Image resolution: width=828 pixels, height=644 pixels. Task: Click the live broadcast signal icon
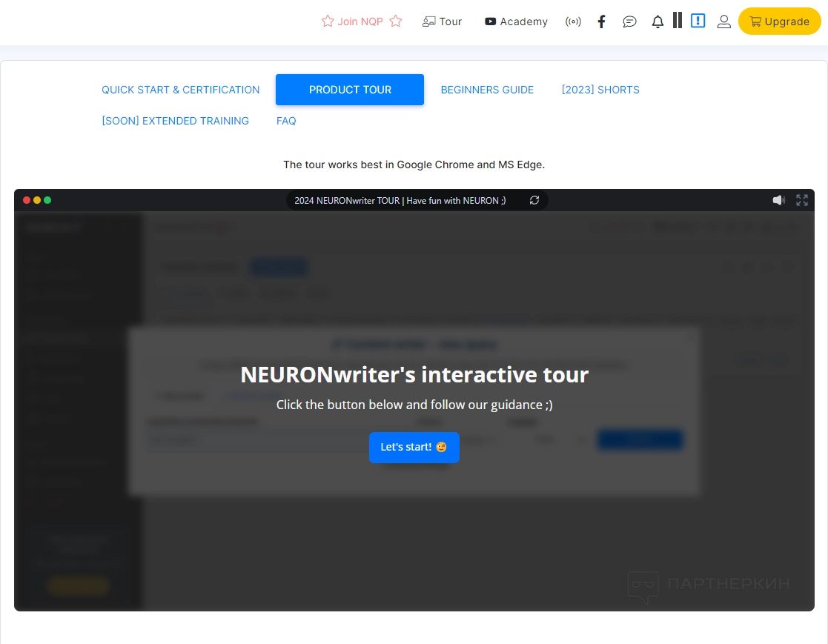coord(573,21)
